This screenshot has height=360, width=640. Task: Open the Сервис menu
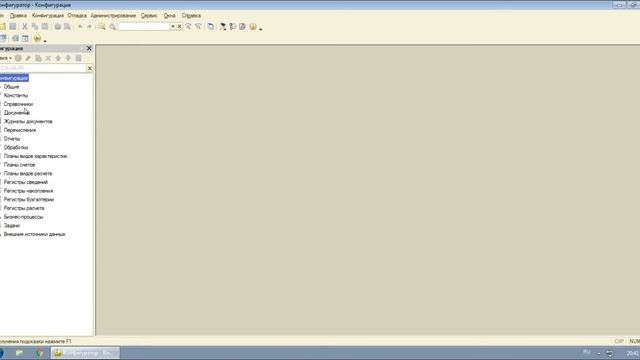(149, 16)
